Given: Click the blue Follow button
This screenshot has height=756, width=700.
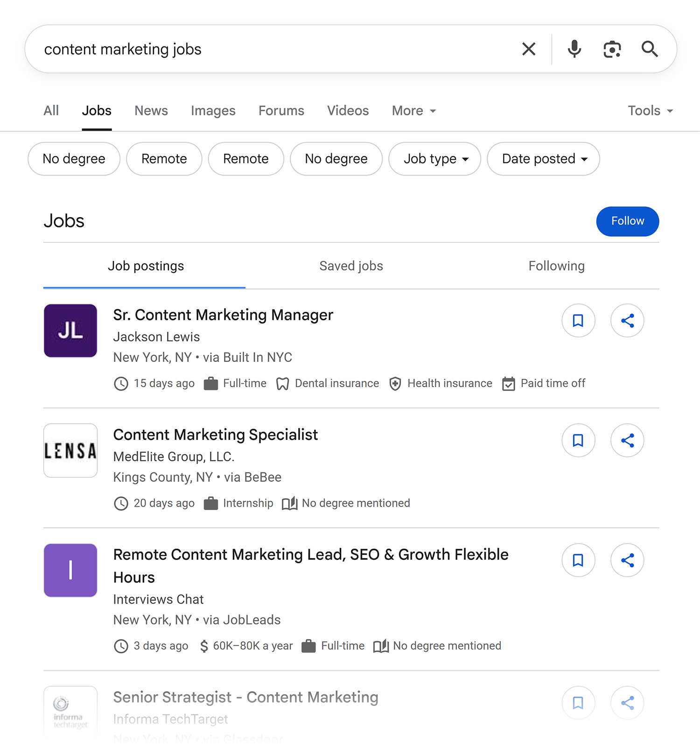Looking at the screenshot, I should 628,221.
